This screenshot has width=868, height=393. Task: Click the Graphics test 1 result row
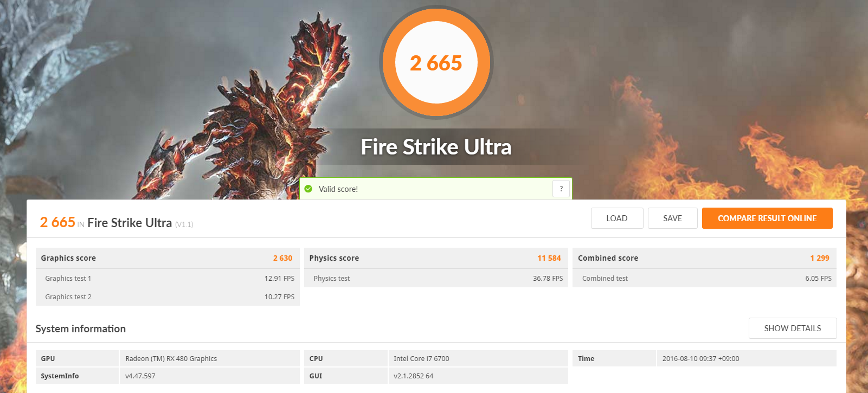[x=168, y=278]
